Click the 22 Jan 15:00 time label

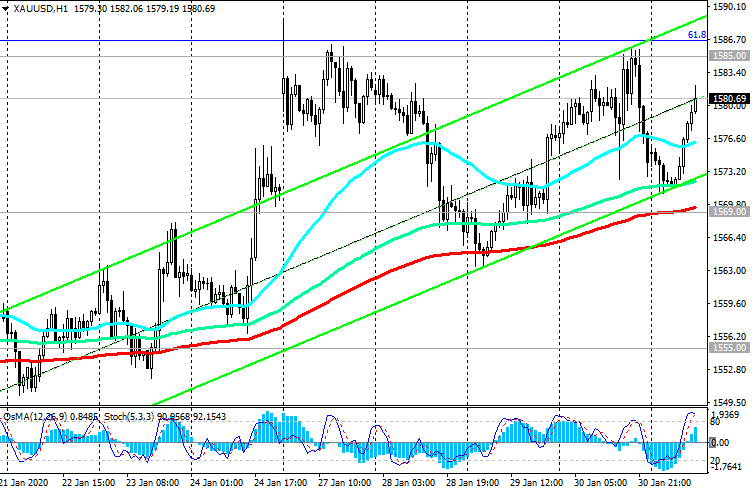click(88, 482)
